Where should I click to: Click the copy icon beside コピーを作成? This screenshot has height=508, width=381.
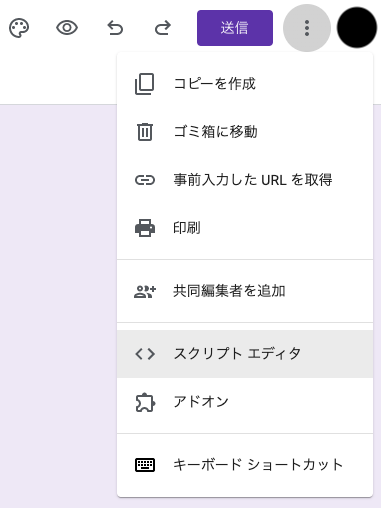(145, 84)
